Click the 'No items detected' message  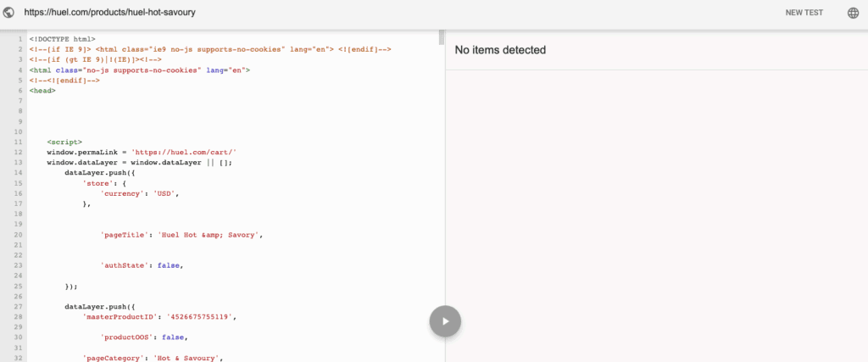[x=500, y=50]
